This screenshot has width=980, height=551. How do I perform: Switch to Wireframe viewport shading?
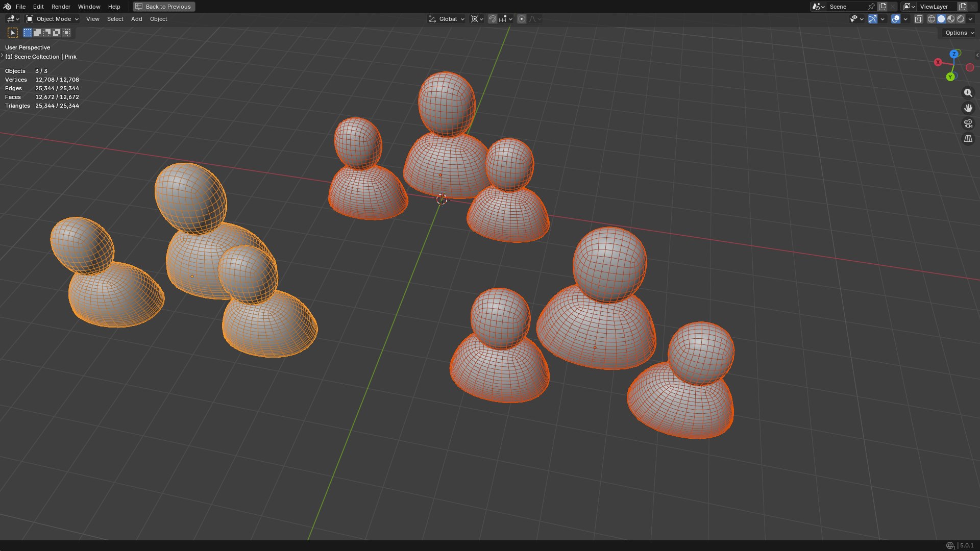[x=932, y=19]
